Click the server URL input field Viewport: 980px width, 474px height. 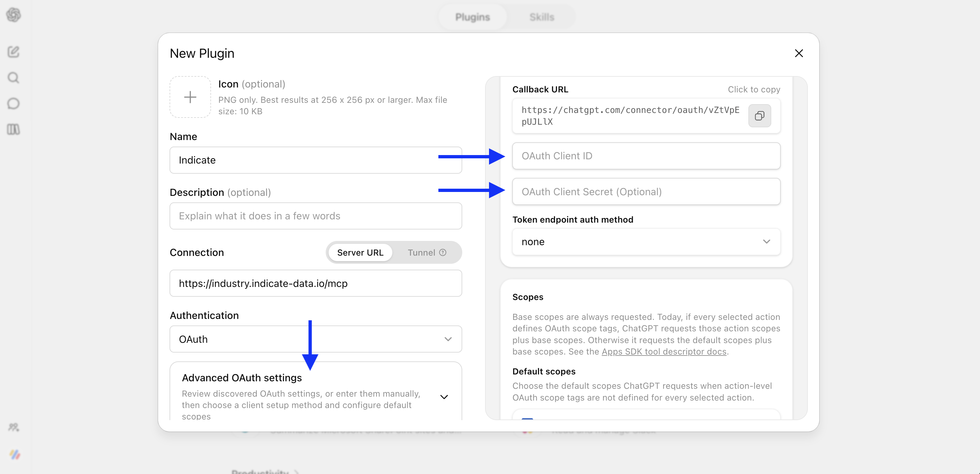pos(316,283)
